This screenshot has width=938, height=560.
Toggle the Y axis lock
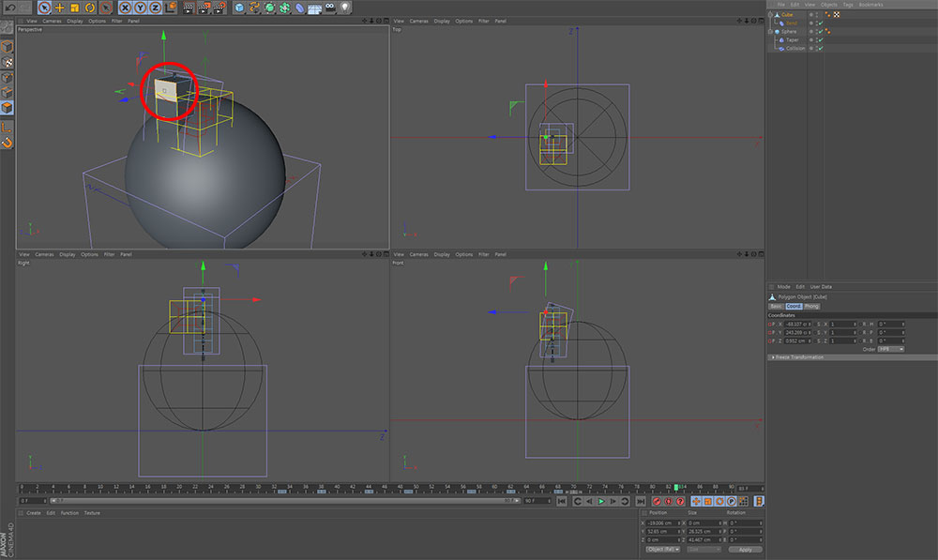pos(140,8)
